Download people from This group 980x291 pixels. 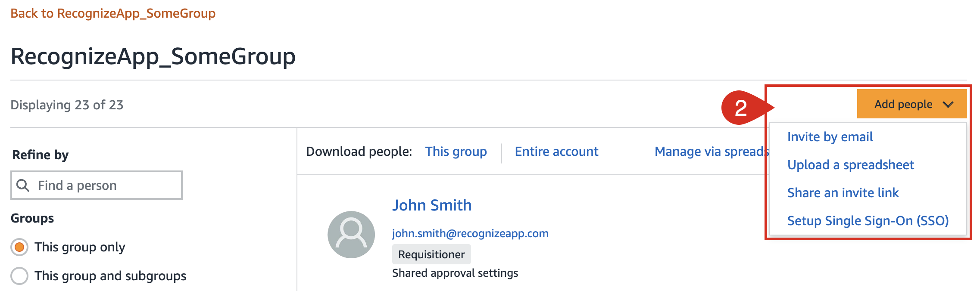coord(456,152)
